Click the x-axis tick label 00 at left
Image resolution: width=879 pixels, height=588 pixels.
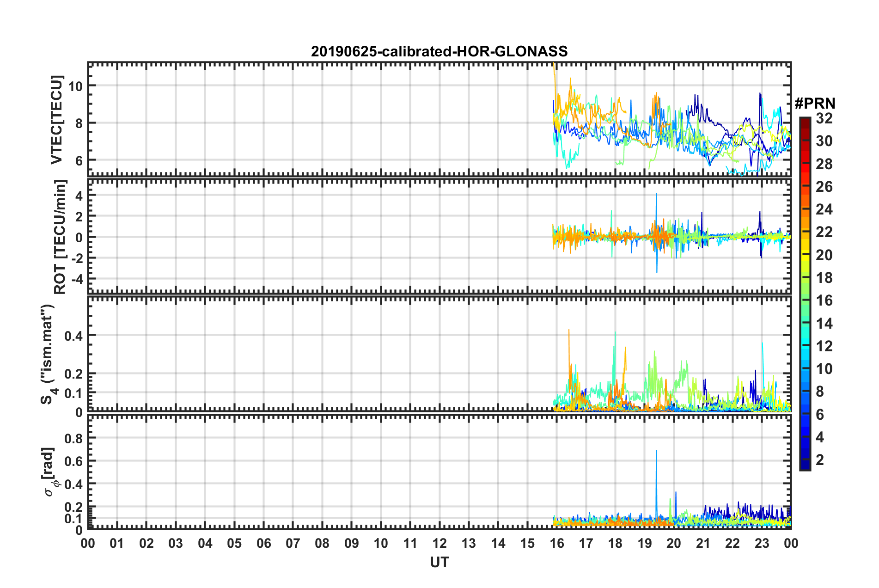[88, 543]
